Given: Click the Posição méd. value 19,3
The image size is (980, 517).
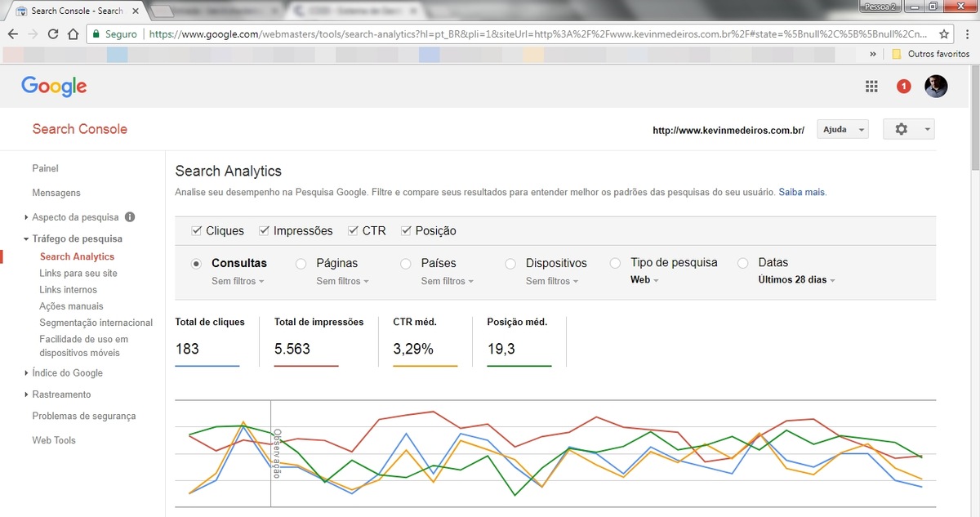Looking at the screenshot, I should coord(501,349).
